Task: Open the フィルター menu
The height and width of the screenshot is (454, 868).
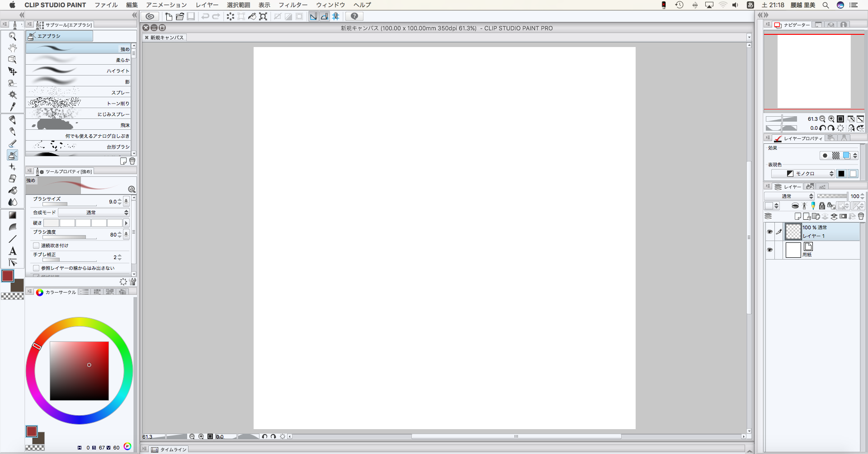Action: (x=293, y=5)
